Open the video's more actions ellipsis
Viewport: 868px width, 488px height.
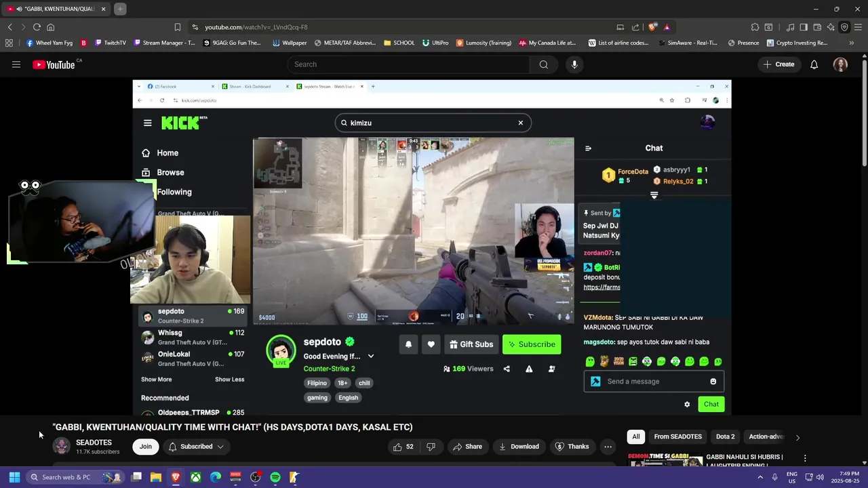click(x=608, y=447)
